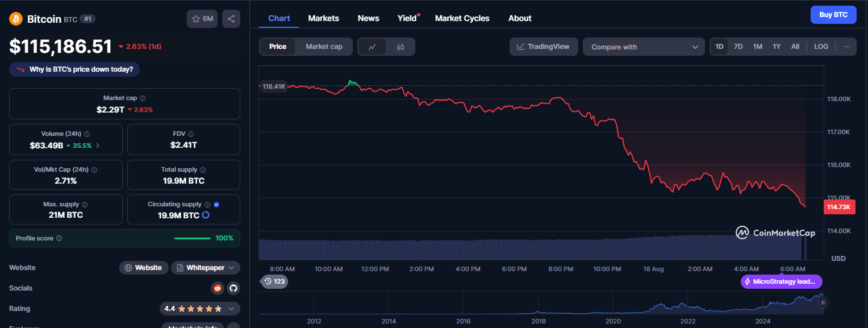868x328 pixels.
Task: Click the 21M BTC max supply value
Action: [x=65, y=215]
